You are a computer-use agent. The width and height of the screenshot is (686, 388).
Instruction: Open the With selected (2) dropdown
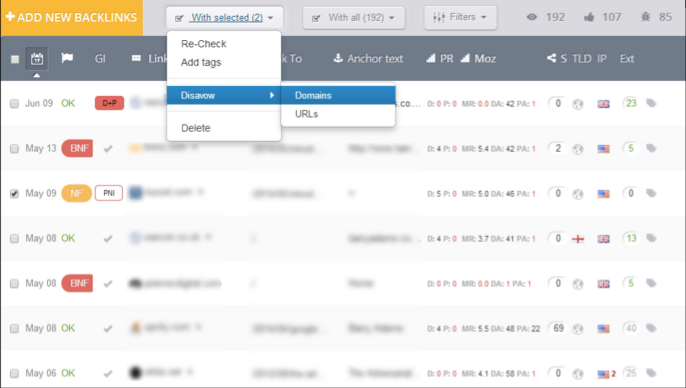coord(224,17)
